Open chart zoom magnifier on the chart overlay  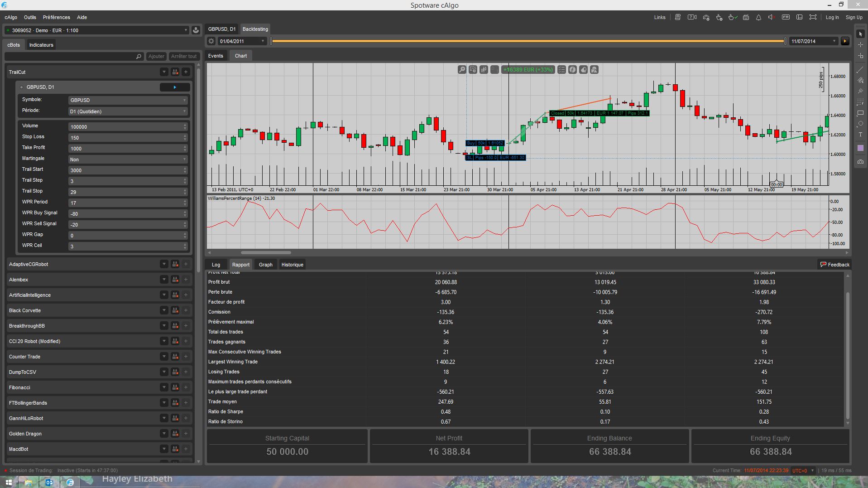[462, 69]
